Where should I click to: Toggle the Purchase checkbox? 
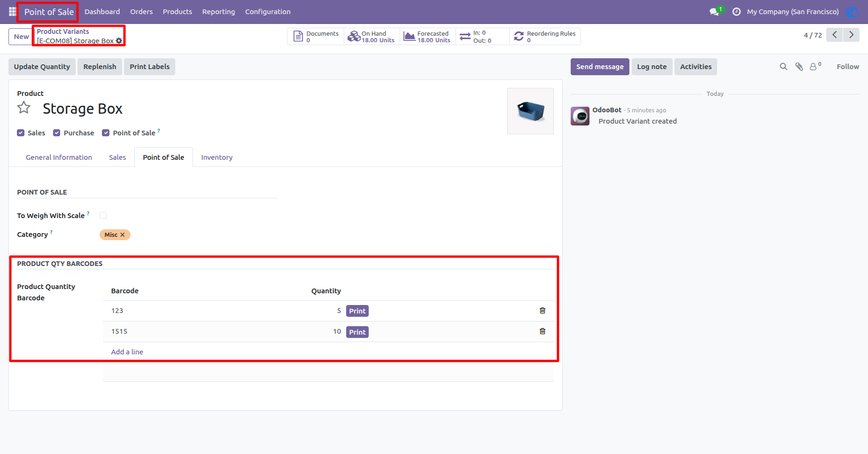[57, 133]
